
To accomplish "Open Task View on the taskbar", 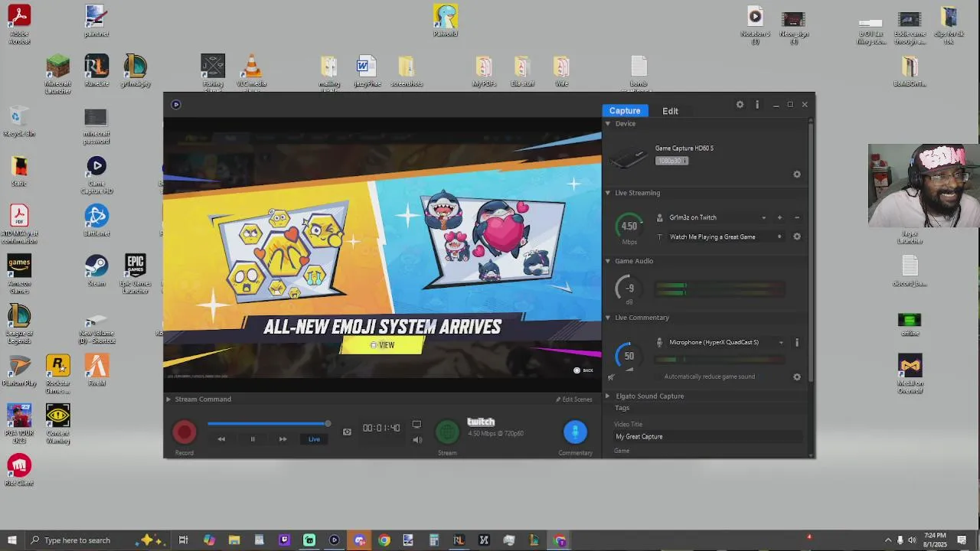I will pos(183,540).
